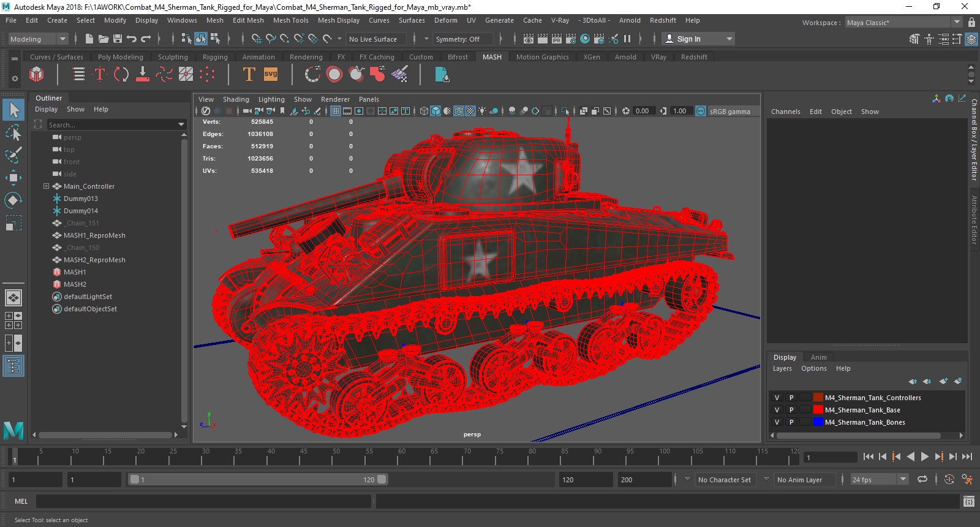Click the Render Settings clapper icon
This screenshot has width=980, height=527.
[x=571, y=39]
